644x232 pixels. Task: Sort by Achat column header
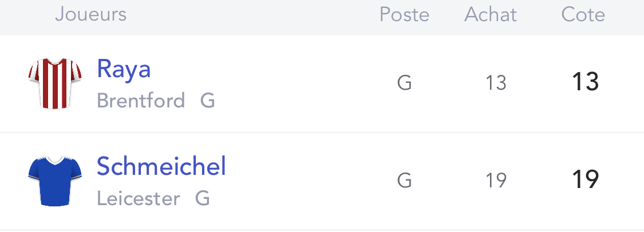(491, 15)
